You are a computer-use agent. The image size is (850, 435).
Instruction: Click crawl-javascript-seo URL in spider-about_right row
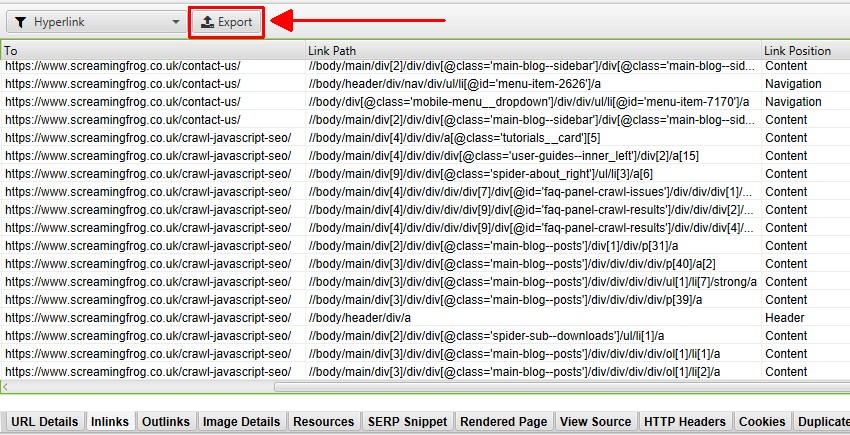tap(148, 174)
